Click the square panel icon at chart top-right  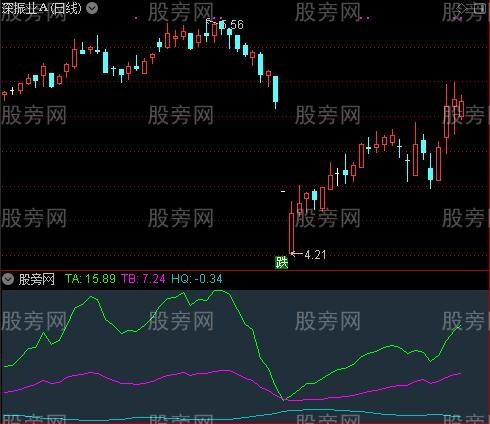479,9
